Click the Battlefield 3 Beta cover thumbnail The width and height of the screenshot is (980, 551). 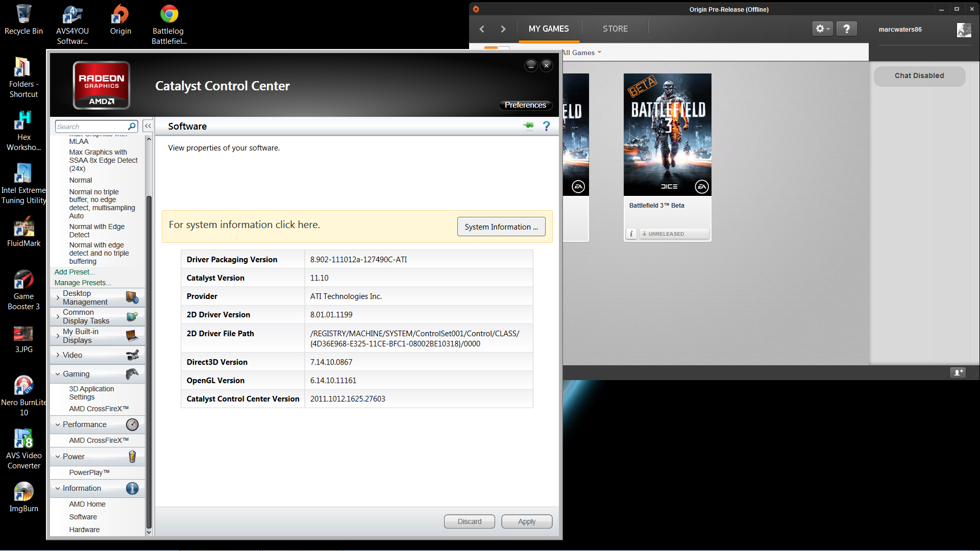668,135
